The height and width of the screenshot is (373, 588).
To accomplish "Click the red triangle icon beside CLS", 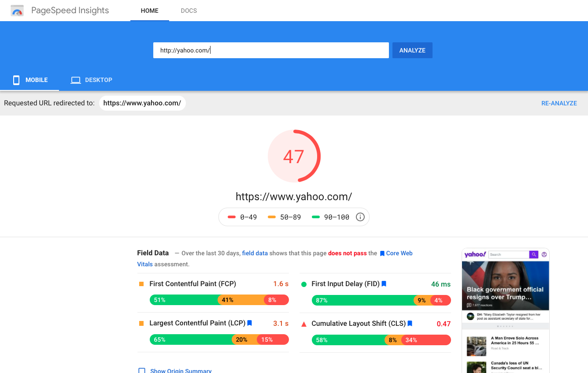I will click(x=303, y=324).
